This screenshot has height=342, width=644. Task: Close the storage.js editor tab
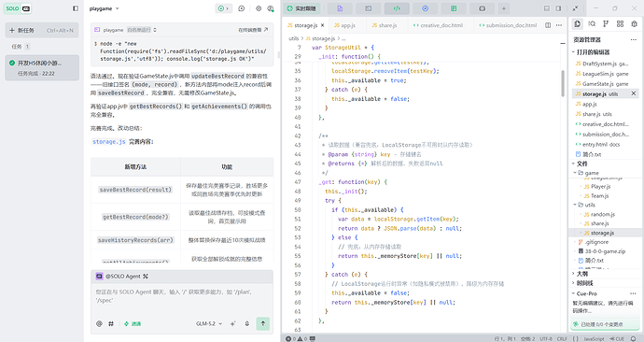click(x=322, y=25)
